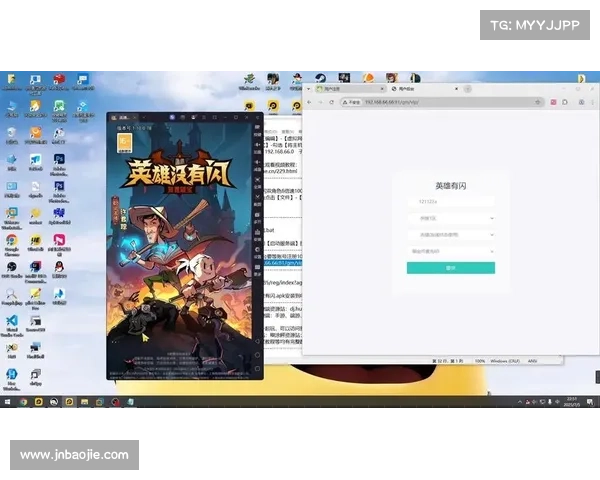Click the '100%' zoom in Notepad status bar
The width and height of the screenshot is (600, 480).
480,361
